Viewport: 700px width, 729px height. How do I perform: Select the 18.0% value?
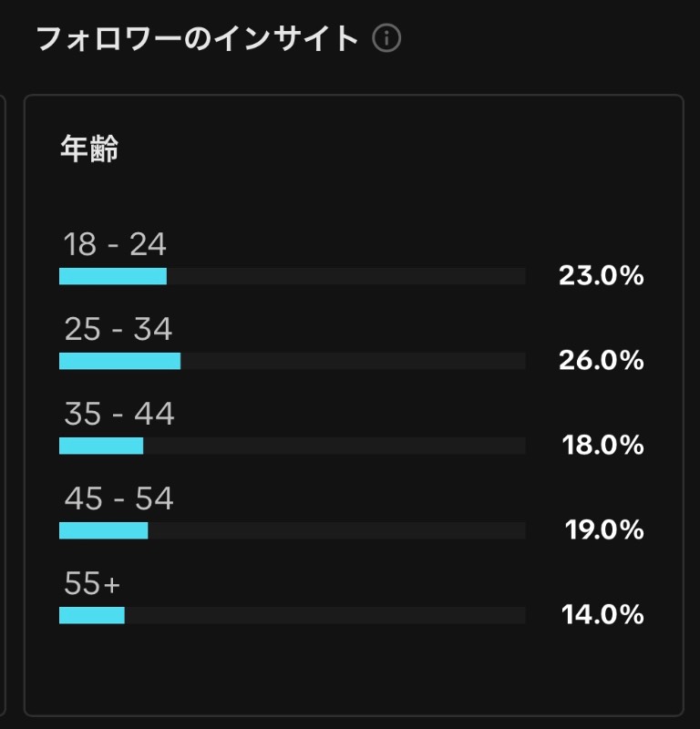click(602, 445)
